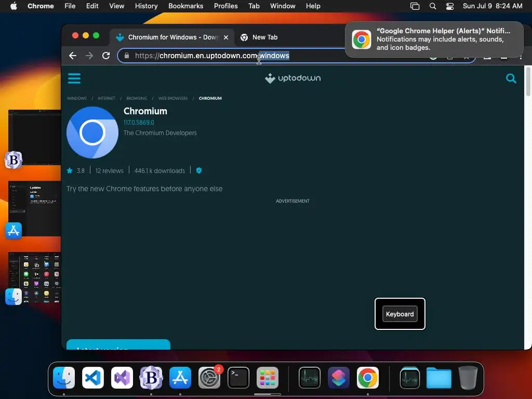The image size is (532, 399).
Task: Click the page vertical scrollbar
Action: [528, 82]
